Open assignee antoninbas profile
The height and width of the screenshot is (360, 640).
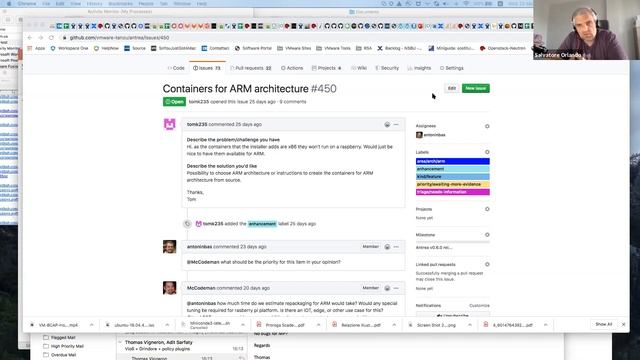(434, 135)
